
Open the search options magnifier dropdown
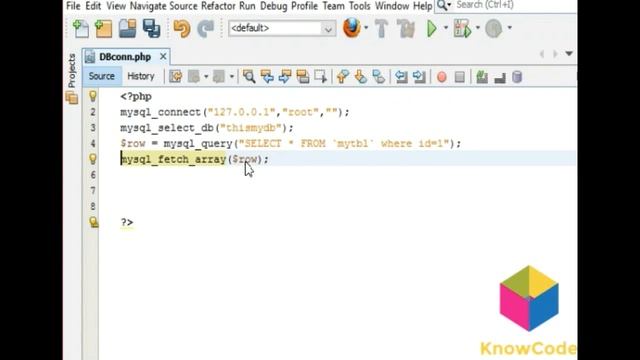(x=444, y=5)
